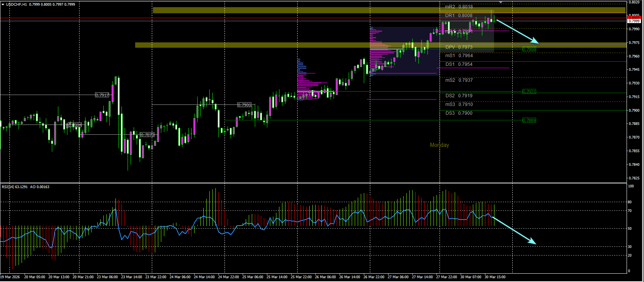Select the DS3 0.7900 support label
Screen dimensions: 644x282
459,113
